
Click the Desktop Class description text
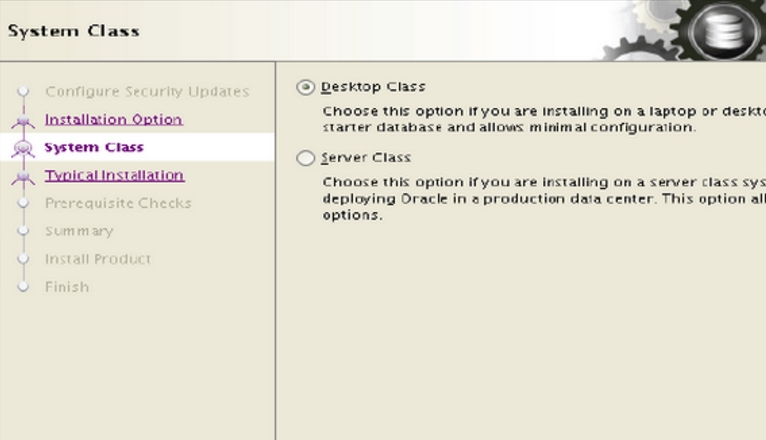point(544,119)
